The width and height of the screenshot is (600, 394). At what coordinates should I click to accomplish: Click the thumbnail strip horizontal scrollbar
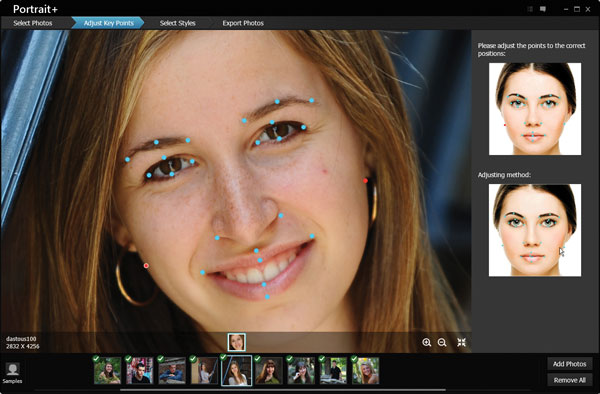(x=283, y=390)
